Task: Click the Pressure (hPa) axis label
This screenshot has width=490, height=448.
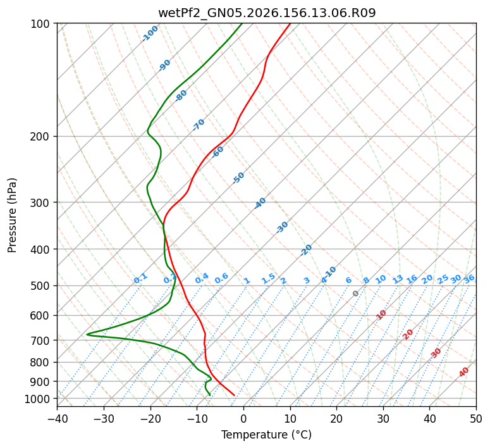Action: click(12, 215)
